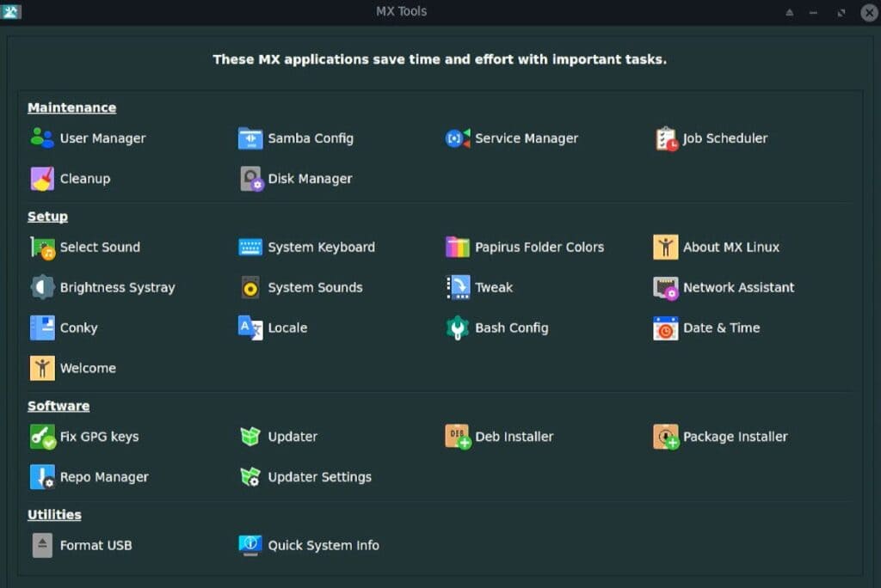Click the Maintenance section heading

(x=72, y=107)
